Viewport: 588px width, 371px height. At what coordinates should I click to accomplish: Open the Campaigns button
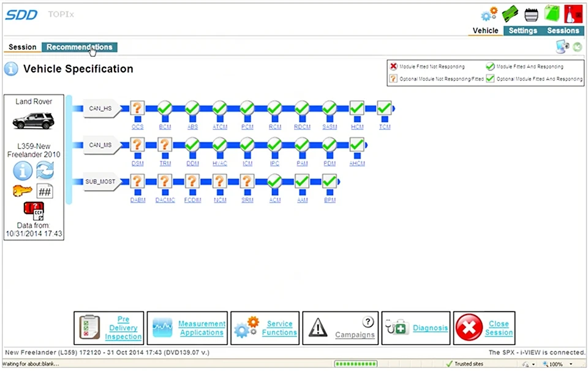(340, 328)
